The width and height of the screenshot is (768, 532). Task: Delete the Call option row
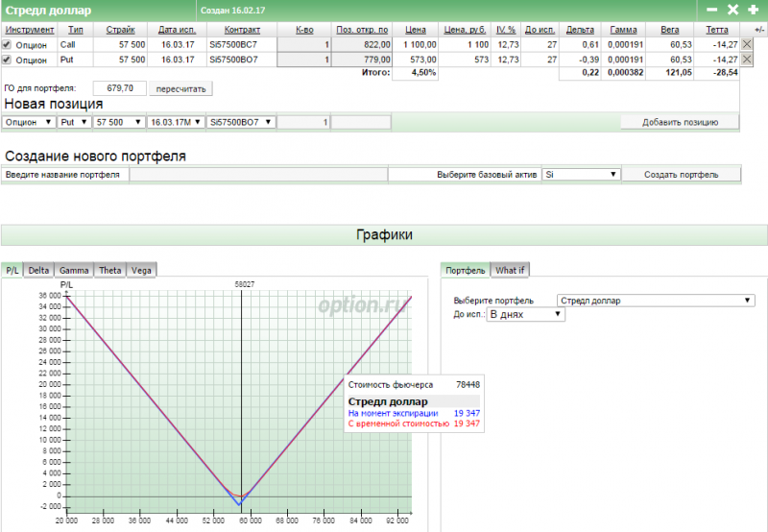(x=748, y=45)
